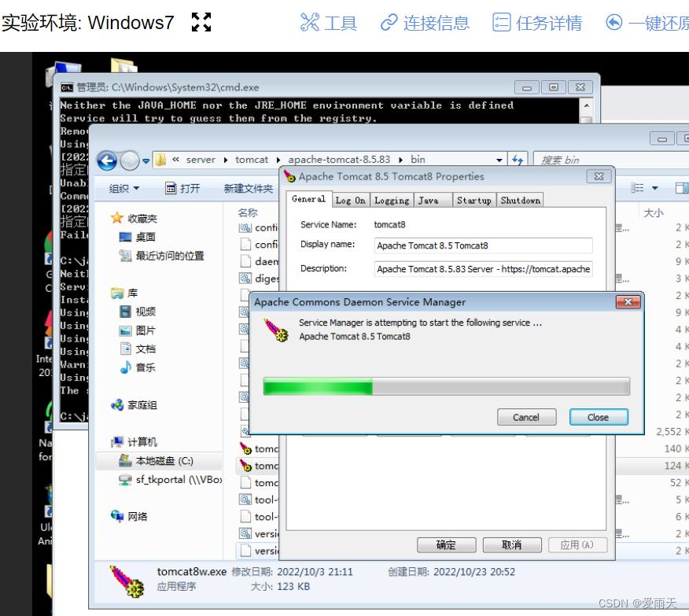This screenshot has height=616, width=689.
Task: Click apache-tomcat-8.5.83 breadcrumb
Action: pos(339,160)
